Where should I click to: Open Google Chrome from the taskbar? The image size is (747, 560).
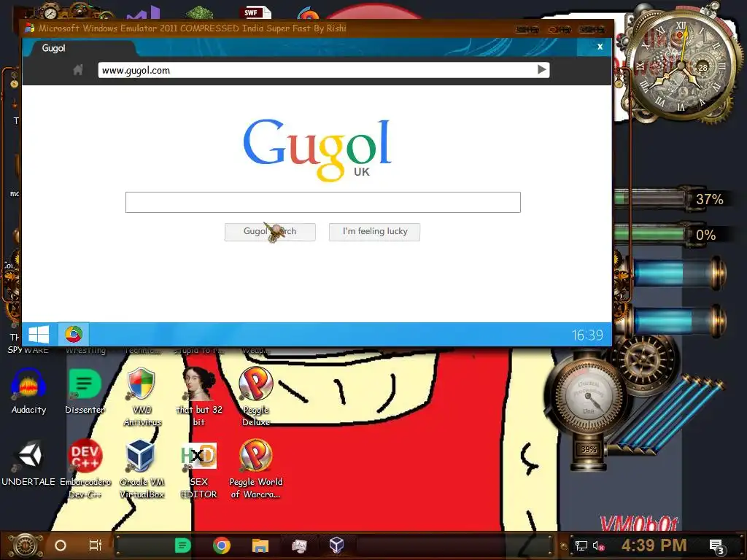pos(222,545)
